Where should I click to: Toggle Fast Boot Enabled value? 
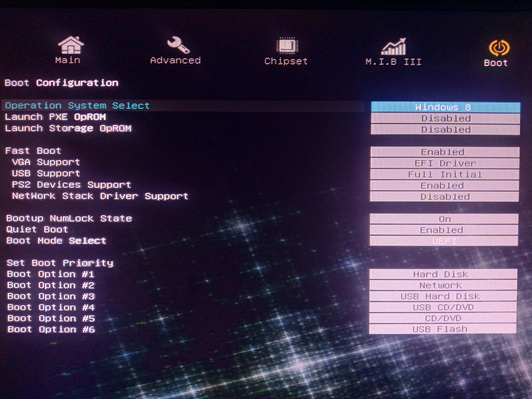(445, 152)
